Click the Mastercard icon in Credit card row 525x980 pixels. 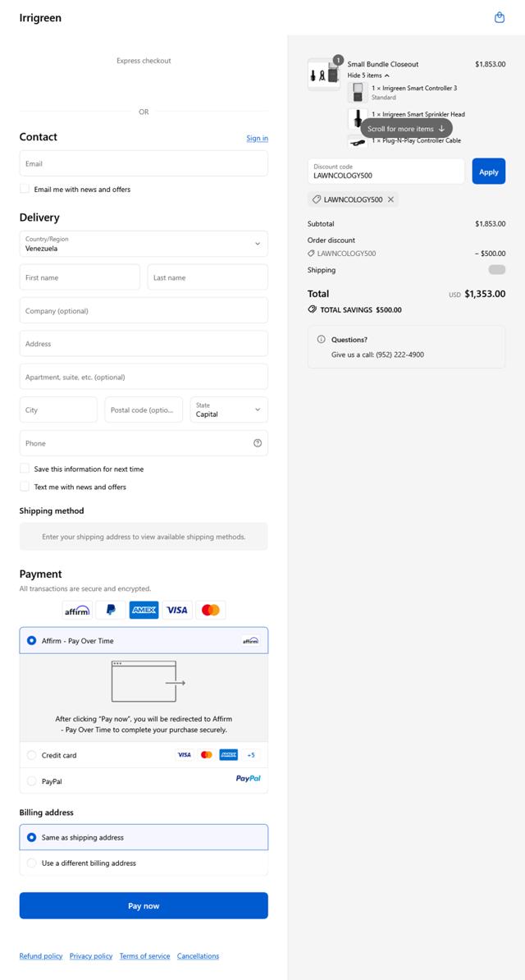click(x=206, y=755)
